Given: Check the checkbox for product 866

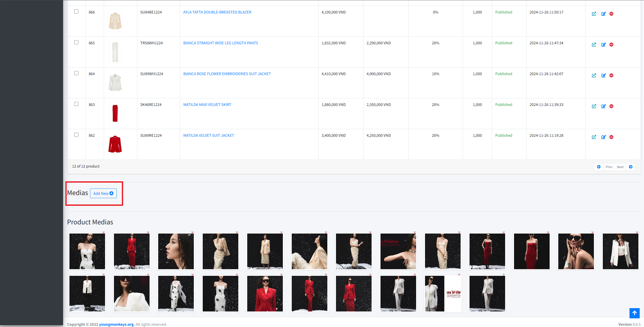Looking at the screenshot, I should pyautogui.click(x=76, y=11).
